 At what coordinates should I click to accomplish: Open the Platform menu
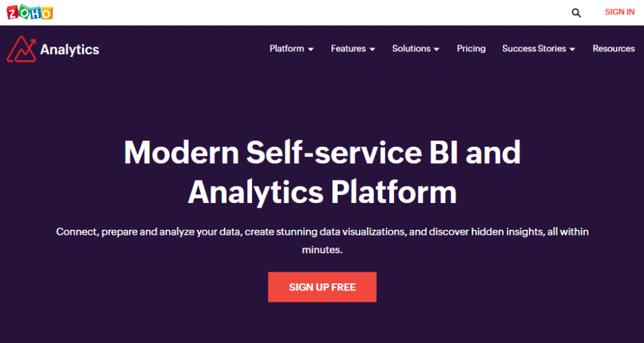[x=286, y=49]
